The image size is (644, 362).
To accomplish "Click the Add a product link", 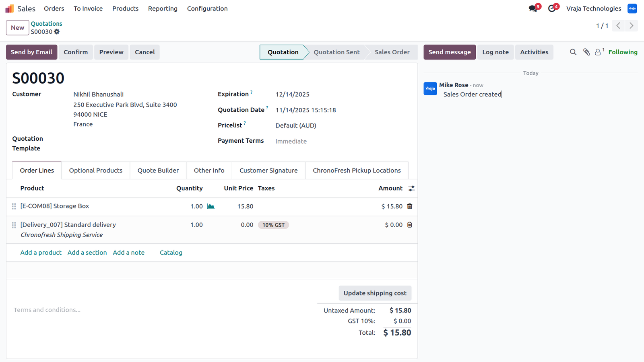I will point(41,253).
